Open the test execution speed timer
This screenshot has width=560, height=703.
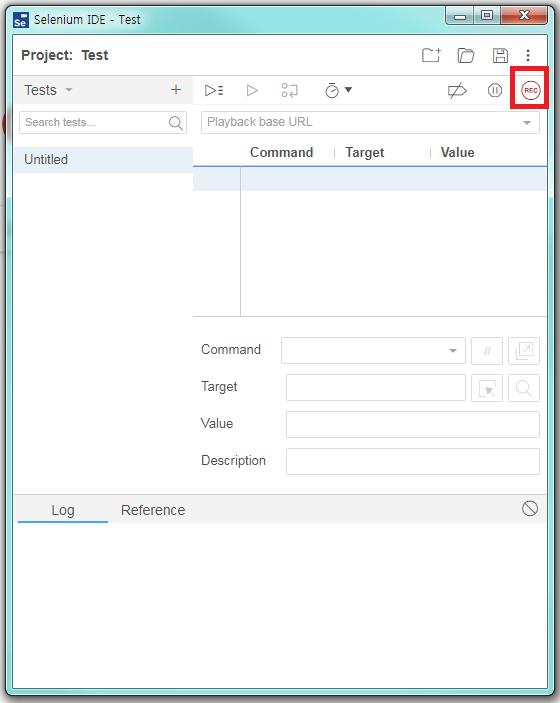(x=339, y=90)
